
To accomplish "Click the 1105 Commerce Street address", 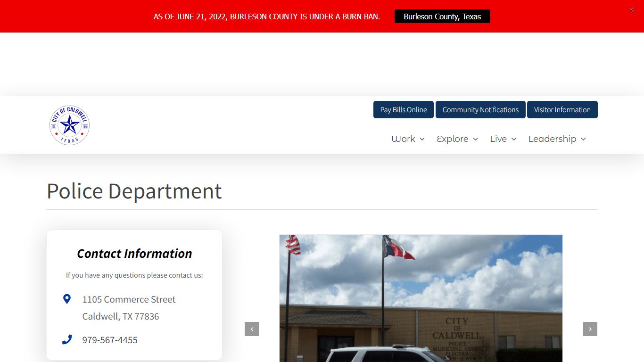I will point(129,299).
